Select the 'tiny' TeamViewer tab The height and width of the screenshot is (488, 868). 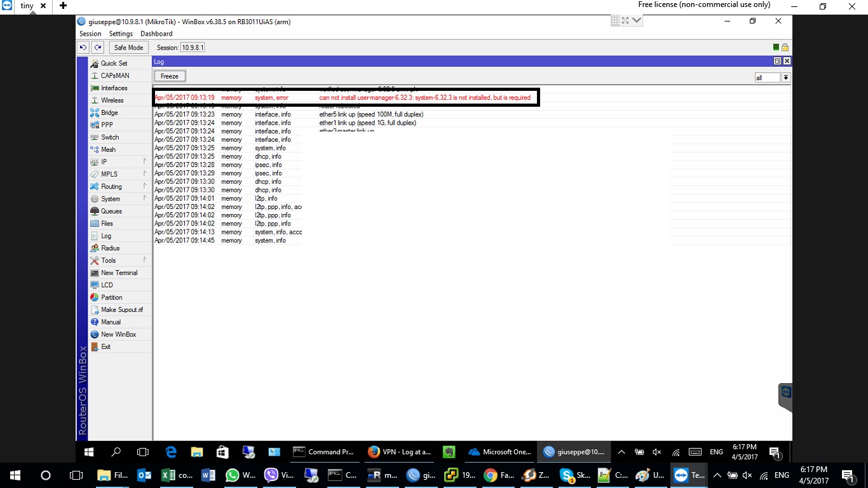click(26, 6)
